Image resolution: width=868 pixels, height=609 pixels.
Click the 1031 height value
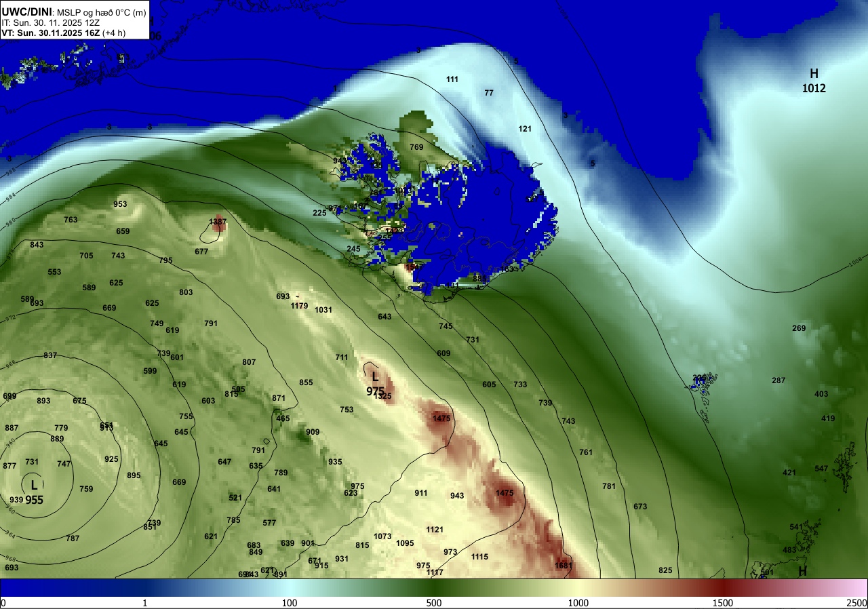(323, 310)
